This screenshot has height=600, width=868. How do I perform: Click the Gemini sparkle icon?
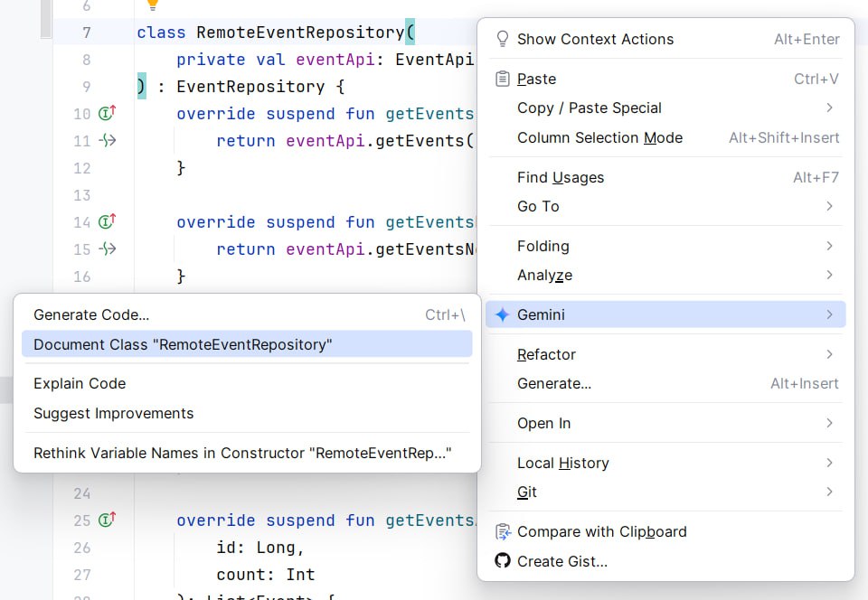[x=502, y=314]
